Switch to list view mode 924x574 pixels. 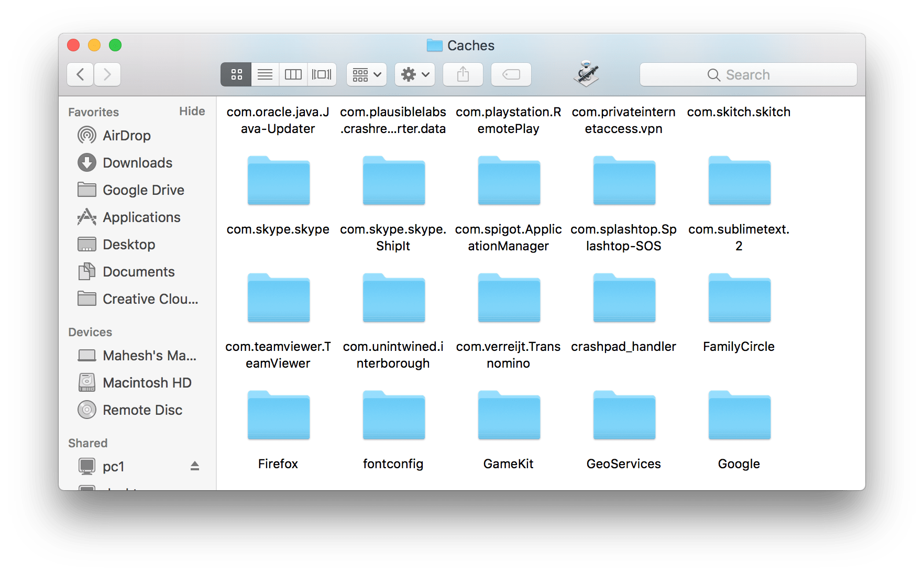point(265,74)
